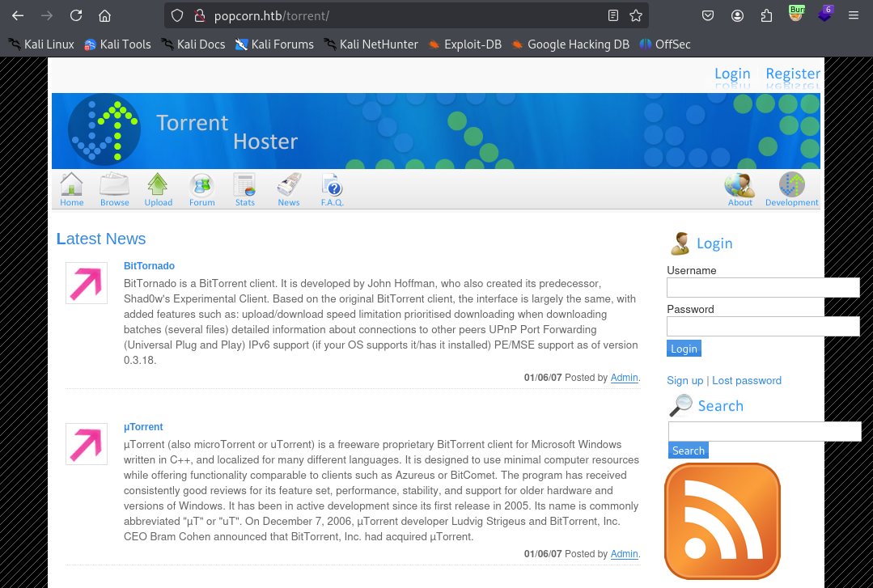The image size is (873, 588).
Task: Open the F.A.Q. navigation icon
Action: (333, 190)
